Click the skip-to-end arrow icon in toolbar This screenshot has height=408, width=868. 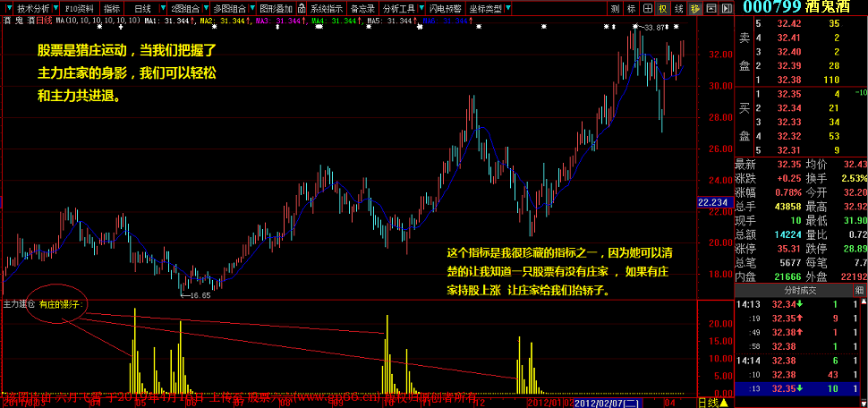[727, 7]
